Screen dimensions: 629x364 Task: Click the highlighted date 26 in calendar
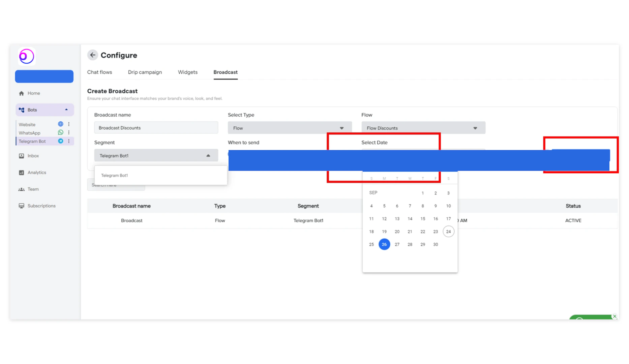point(384,244)
